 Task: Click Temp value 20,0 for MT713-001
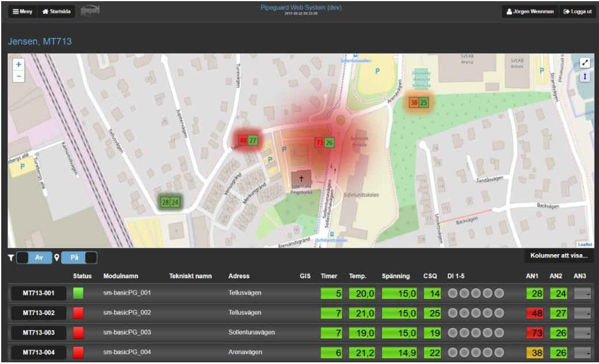362,293
